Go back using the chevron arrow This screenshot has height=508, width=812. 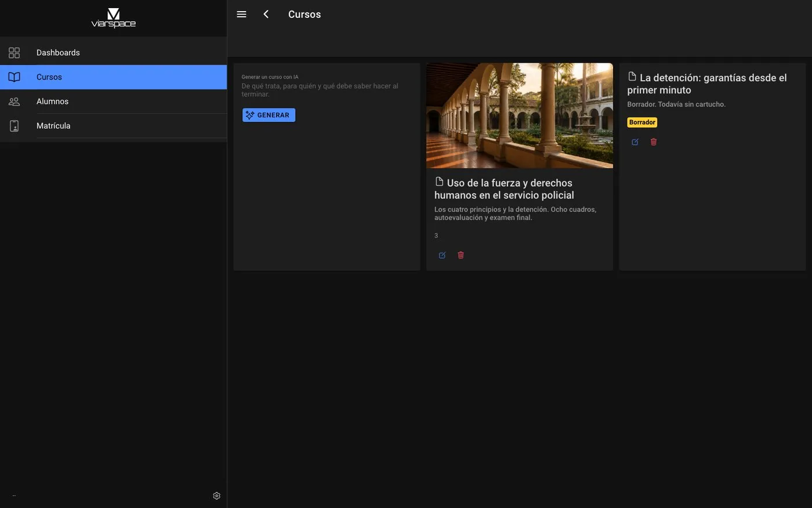point(266,15)
